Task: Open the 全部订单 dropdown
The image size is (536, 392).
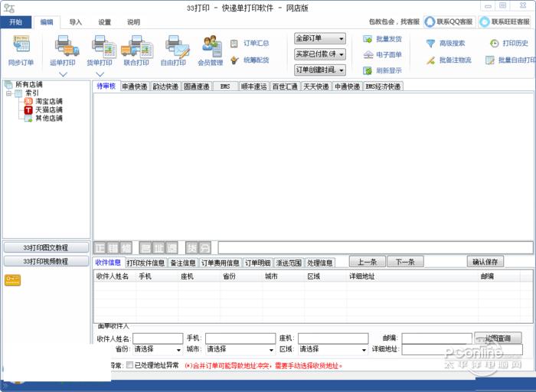Action: tap(319, 38)
